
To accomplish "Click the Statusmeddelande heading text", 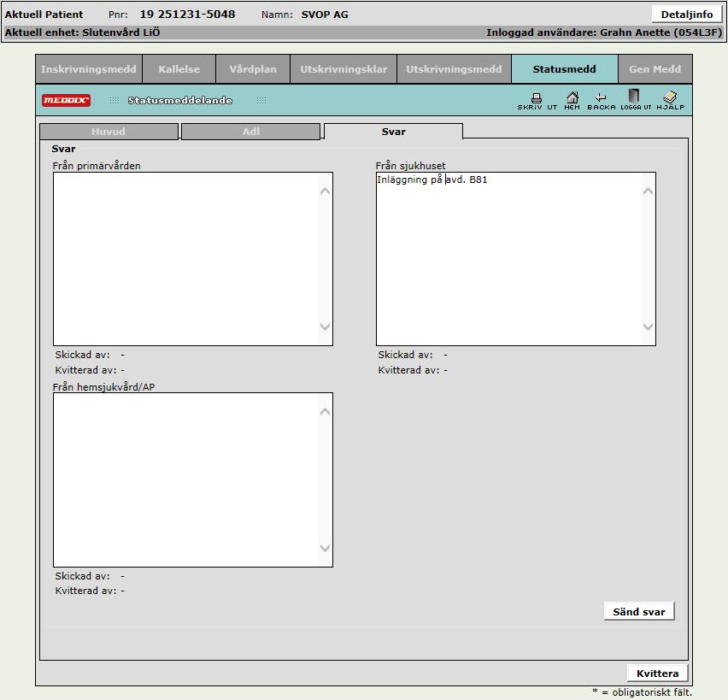I will (180, 100).
